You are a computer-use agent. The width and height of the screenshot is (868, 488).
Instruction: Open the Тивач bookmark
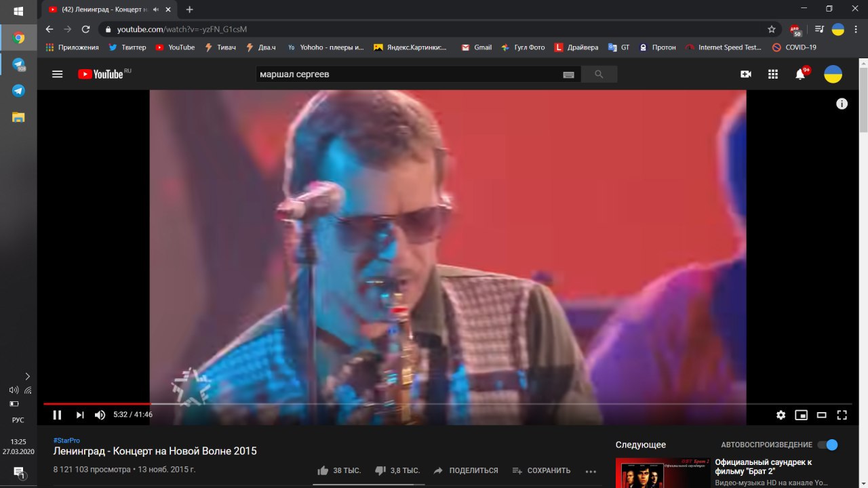tap(220, 47)
